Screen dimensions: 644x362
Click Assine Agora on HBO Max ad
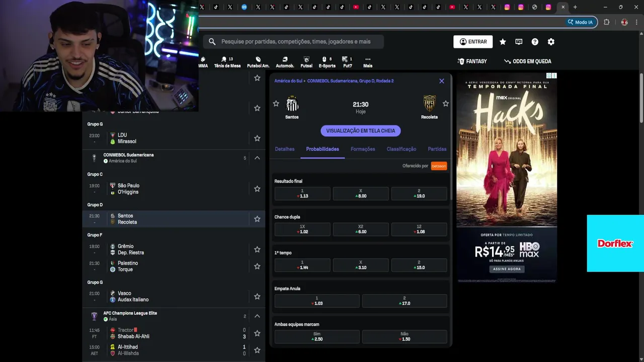click(507, 269)
